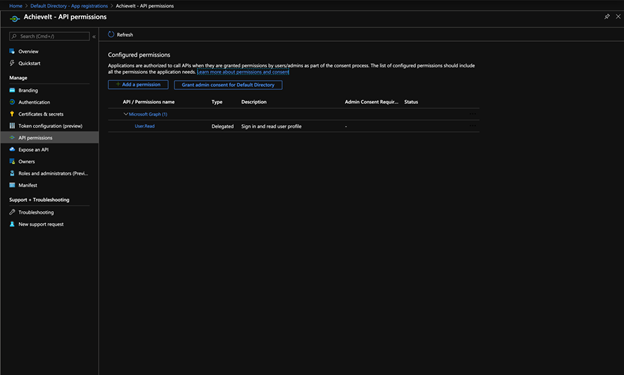Viewport: 624px width, 375px height.
Task: Open Expose an API page
Action: [33, 150]
